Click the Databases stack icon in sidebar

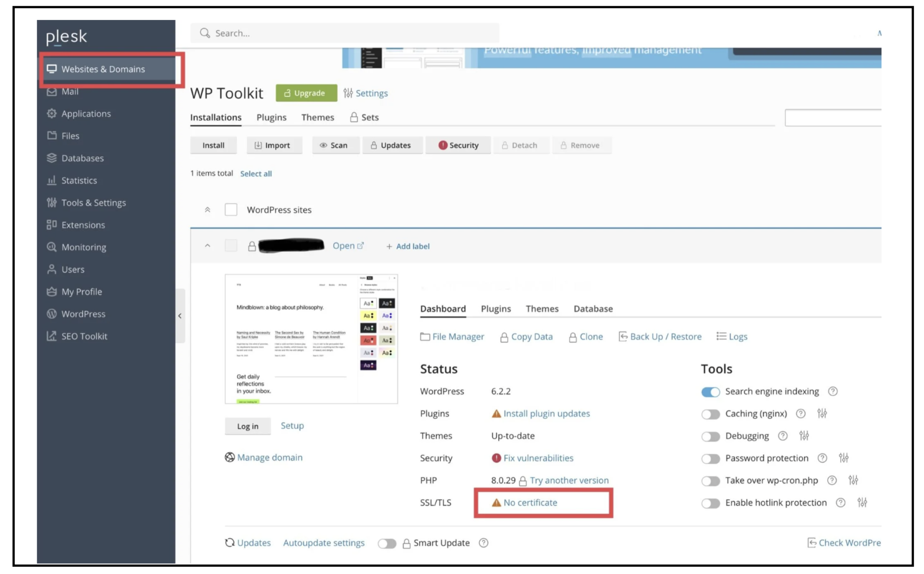point(51,158)
